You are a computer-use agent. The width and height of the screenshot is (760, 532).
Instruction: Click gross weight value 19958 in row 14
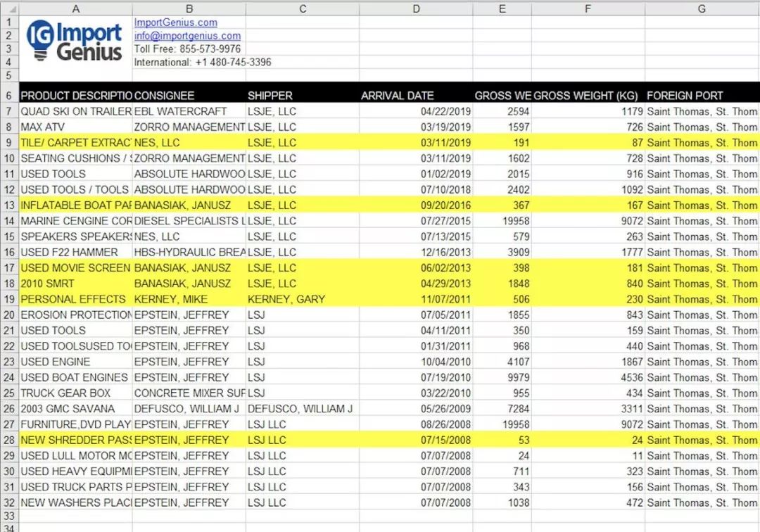pos(502,221)
